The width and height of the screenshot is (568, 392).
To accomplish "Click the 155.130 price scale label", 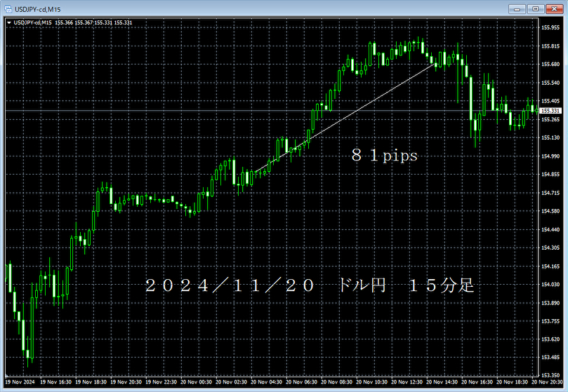I will click(550, 137).
